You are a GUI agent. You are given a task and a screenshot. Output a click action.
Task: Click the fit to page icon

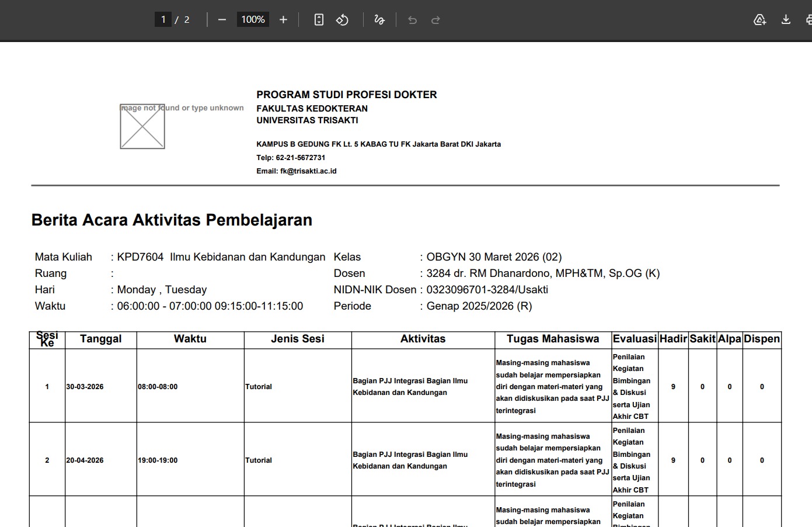coord(319,20)
